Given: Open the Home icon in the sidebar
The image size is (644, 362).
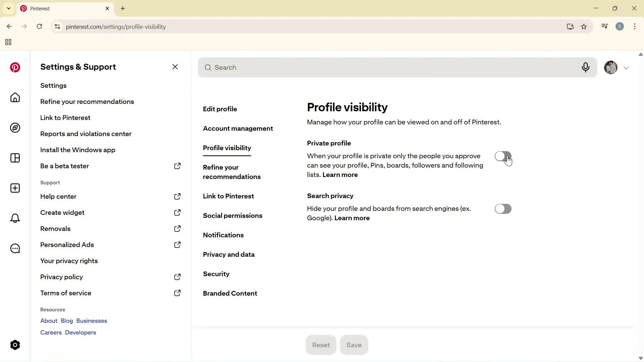Looking at the screenshot, I should click(15, 98).
